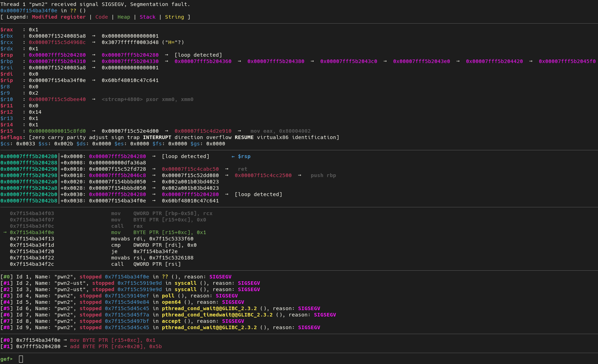This screenshot has height=364, width=598.
Task: Click the $rip register value 0x00007f154ba34f0e
Action: (x=57, y=80)
